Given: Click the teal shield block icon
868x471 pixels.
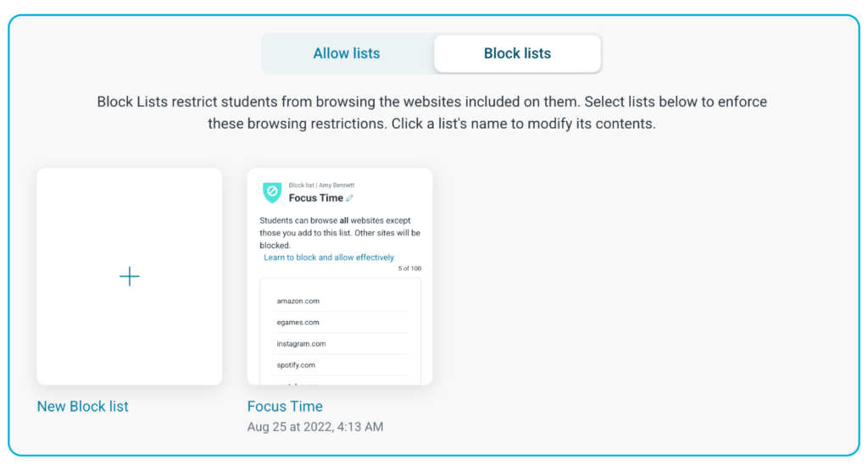Looking at the screenshot, I should tap(272, 192).
